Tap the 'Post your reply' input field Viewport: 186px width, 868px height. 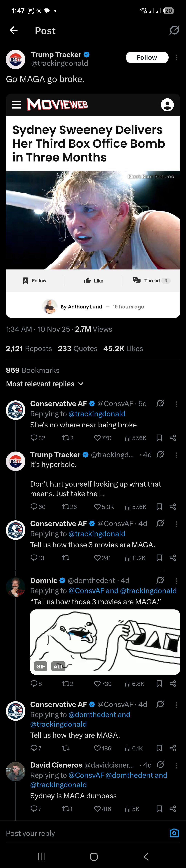84,833
